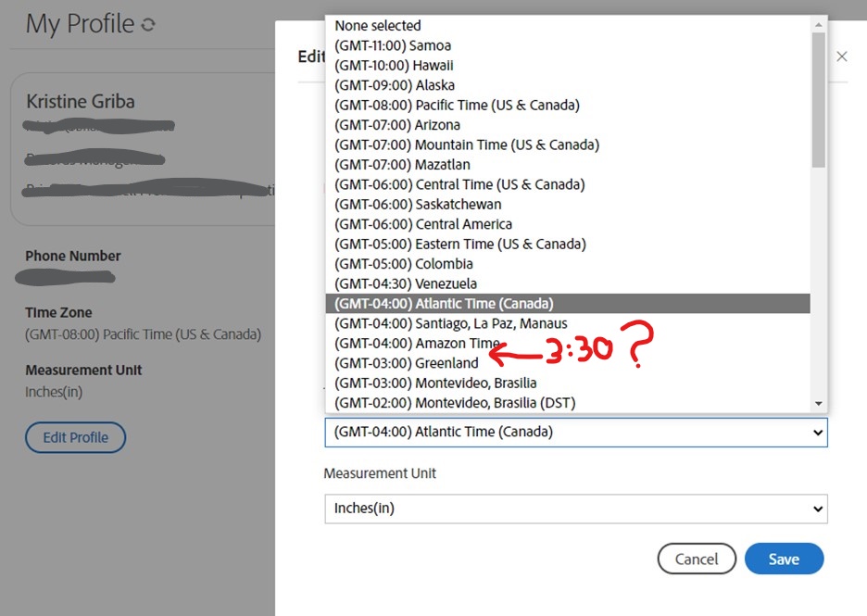This screenshot has height=616, width=867.
Task: Click the Edit Profile button
Action: 75,437
